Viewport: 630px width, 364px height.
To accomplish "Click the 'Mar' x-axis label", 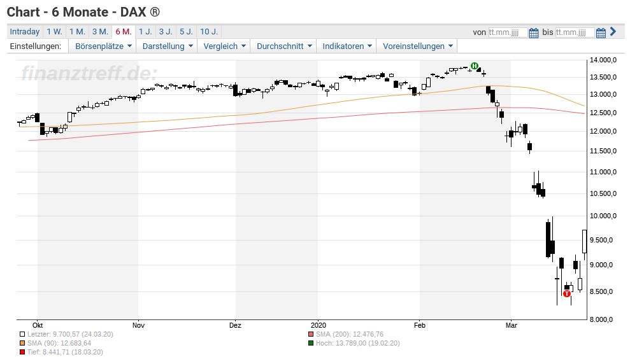I will (511, 325).
